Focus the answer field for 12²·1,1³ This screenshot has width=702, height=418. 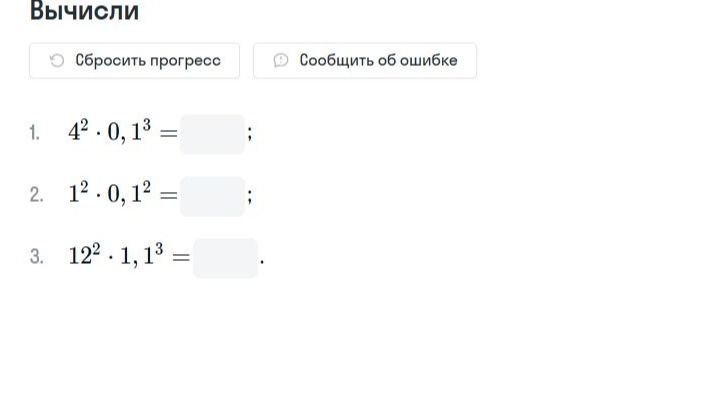pyautogui.click(x=225, y=258)
